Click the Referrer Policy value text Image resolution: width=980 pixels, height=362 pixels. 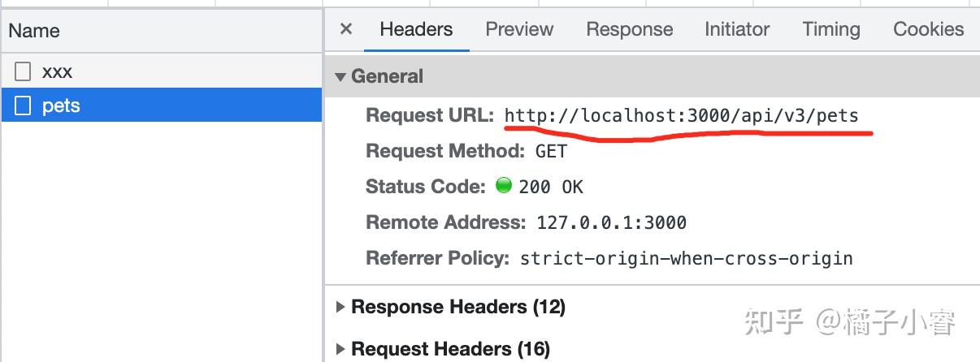687,259
